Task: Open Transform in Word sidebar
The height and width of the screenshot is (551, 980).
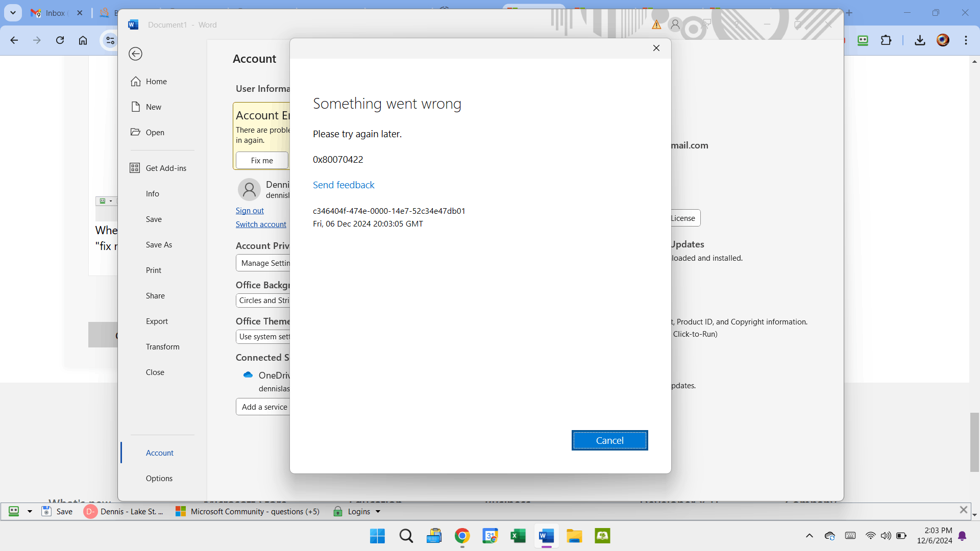Action: tap(162, 347)
